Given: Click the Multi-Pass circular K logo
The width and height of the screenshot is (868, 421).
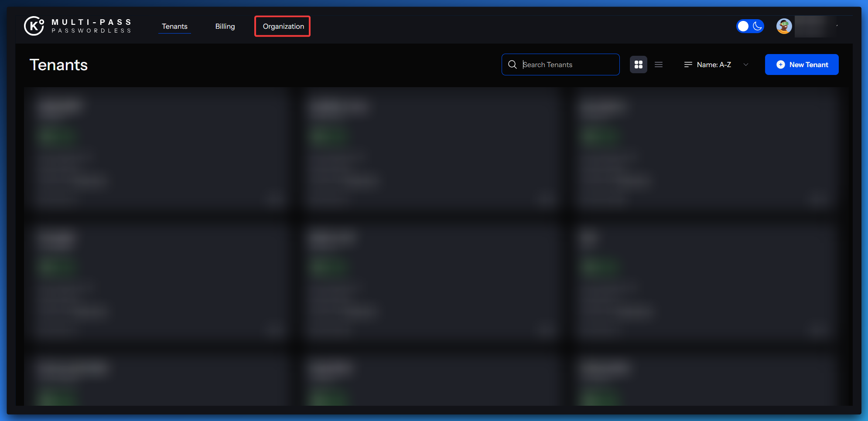Looking at the screenshot, I should pos(34,26).
